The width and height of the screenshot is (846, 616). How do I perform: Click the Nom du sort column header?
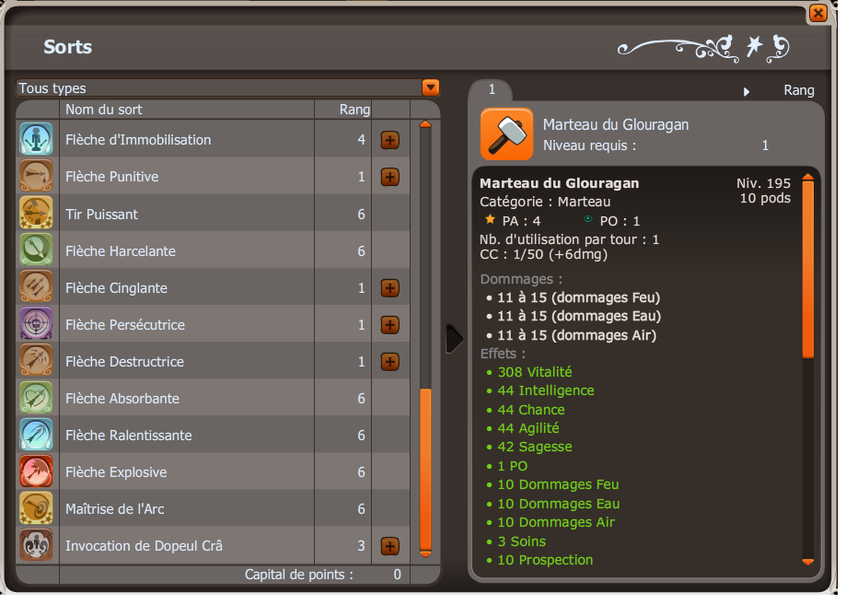[104, 110]
